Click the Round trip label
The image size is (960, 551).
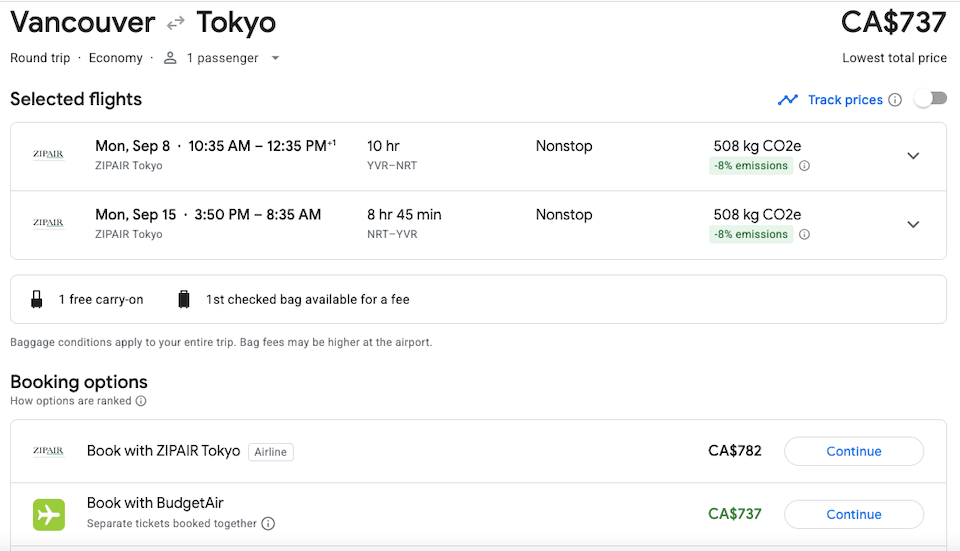40,58
